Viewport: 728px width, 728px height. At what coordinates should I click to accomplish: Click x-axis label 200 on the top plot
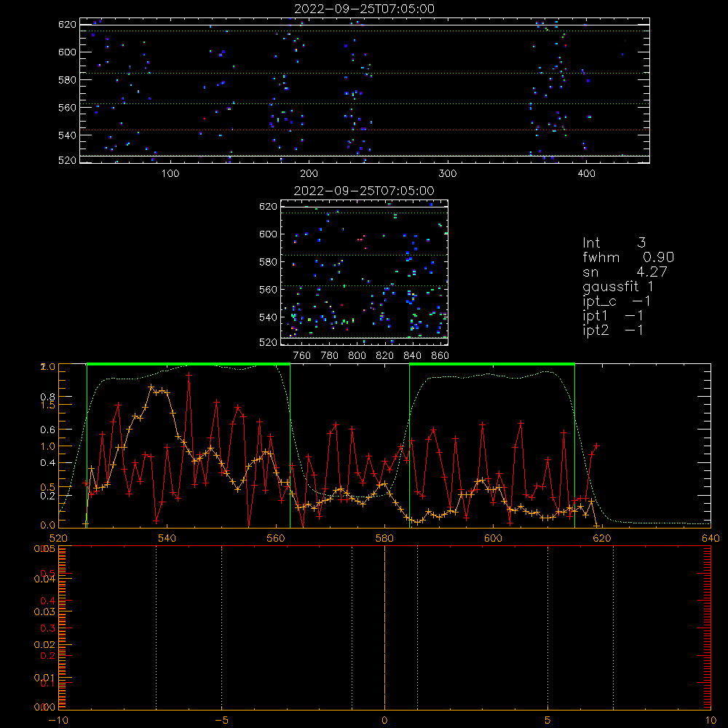pos(309,174)
